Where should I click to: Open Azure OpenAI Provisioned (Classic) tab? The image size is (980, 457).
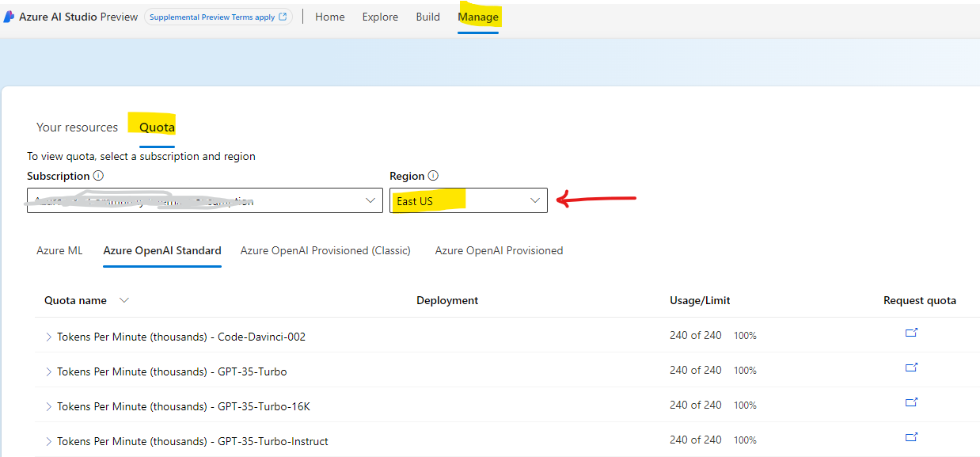(325, 250)
